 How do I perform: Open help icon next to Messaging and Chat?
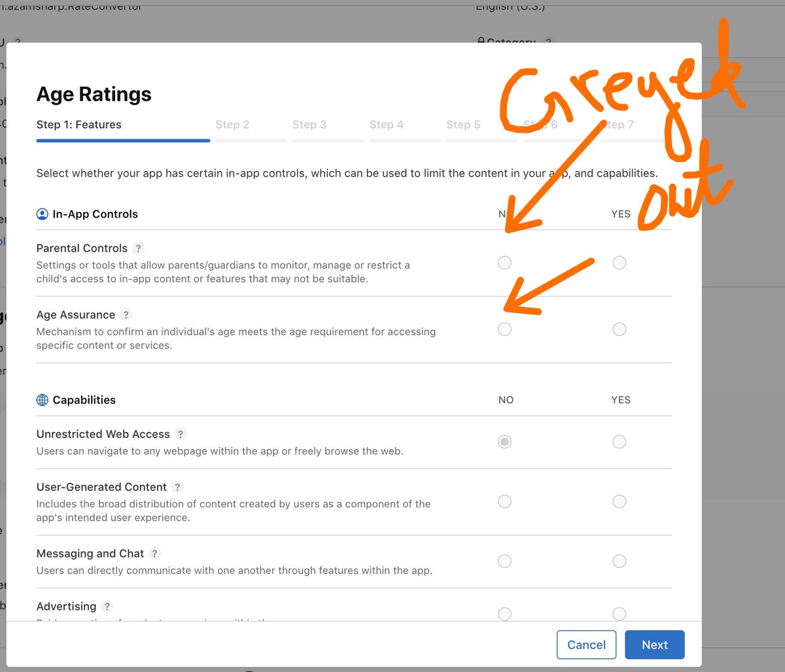[154, 554]
